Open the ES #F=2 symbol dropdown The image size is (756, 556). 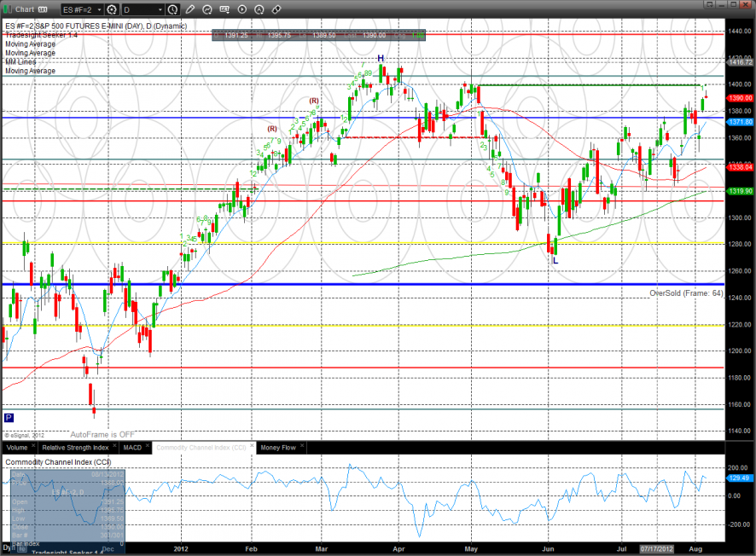(x=83, y=9)
